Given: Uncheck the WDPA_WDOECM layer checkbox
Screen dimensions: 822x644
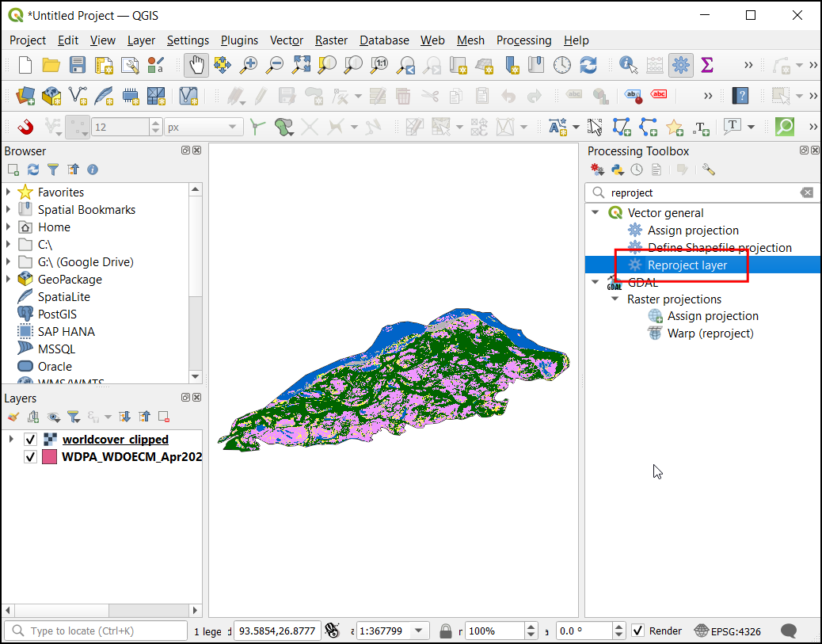Looking at the screenshot, I should pyautogui.click(x=31, y=457).
